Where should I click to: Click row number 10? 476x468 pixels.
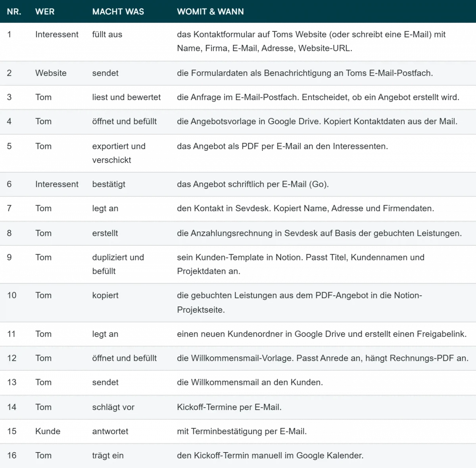(x=12, y=295)
